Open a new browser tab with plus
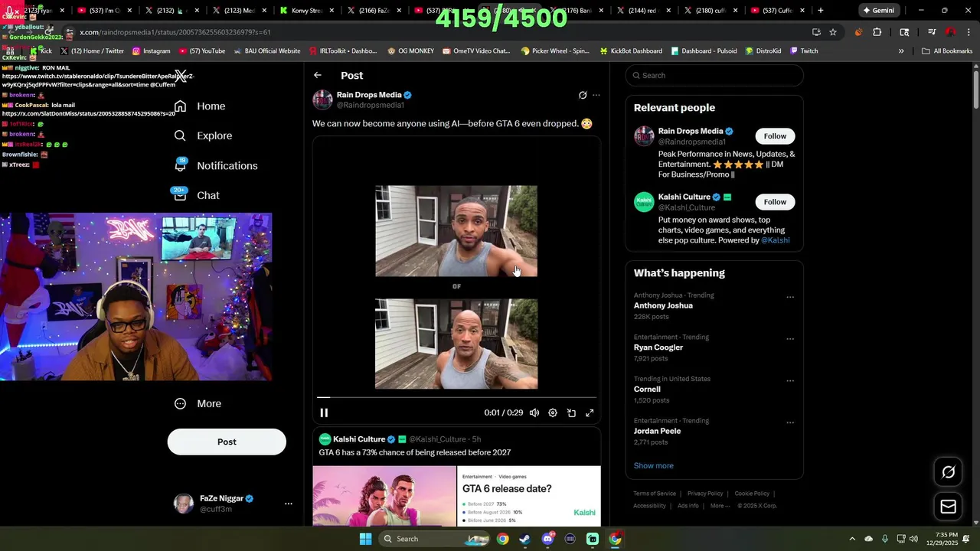Screen dimensions: 980x551 click(821, 11)
